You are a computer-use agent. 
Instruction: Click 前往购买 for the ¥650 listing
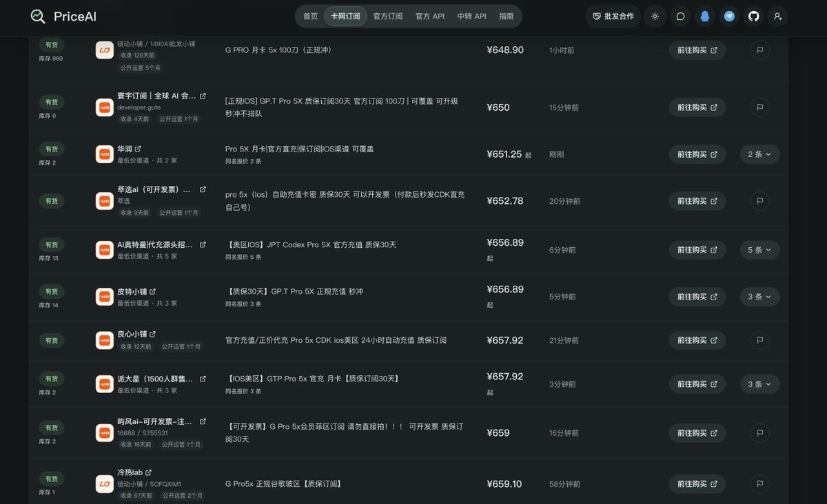697,107
